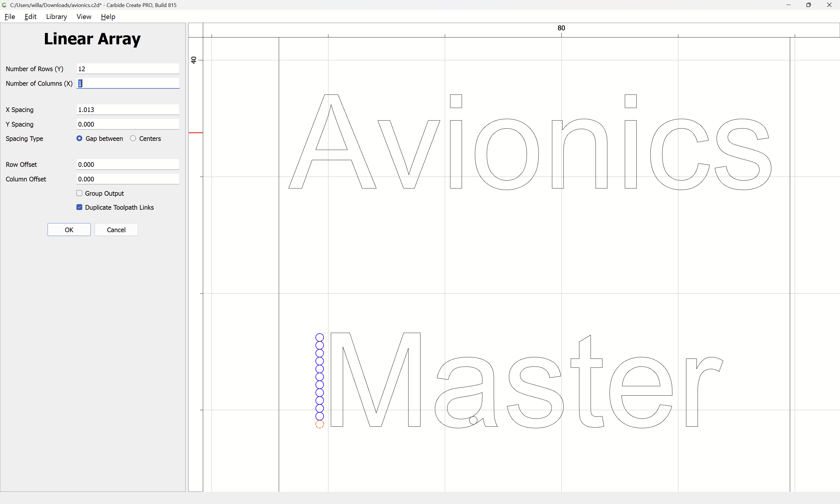Open the Edit menu

pyautogui.click(x=30, y=17)
